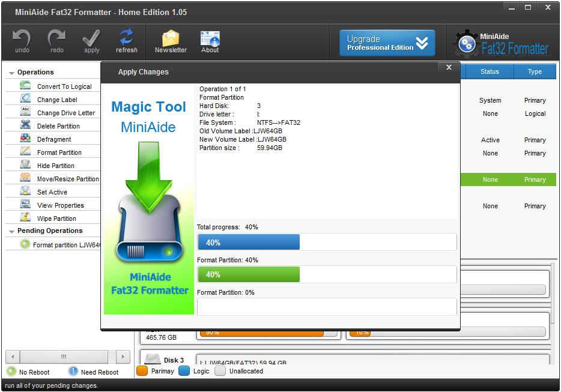The width and height of the screenshot is (561, 392).
Task: Refresh the disk list
Action: [127, 37]
